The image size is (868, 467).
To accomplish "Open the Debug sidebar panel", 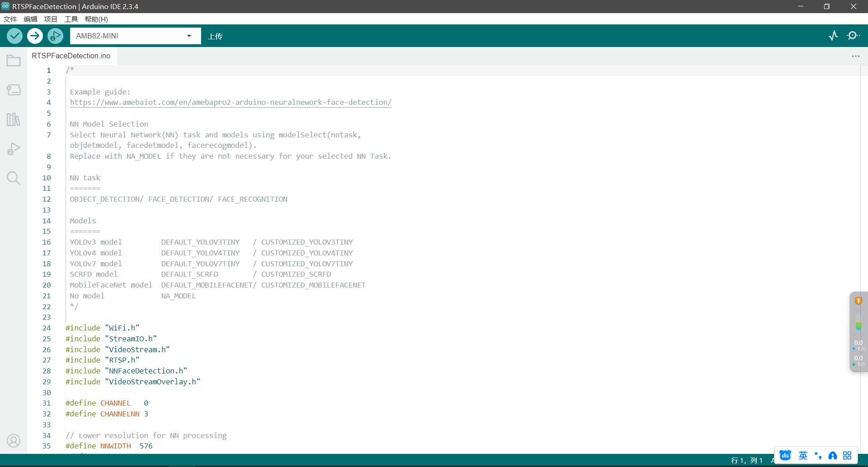I will point(14,149).
